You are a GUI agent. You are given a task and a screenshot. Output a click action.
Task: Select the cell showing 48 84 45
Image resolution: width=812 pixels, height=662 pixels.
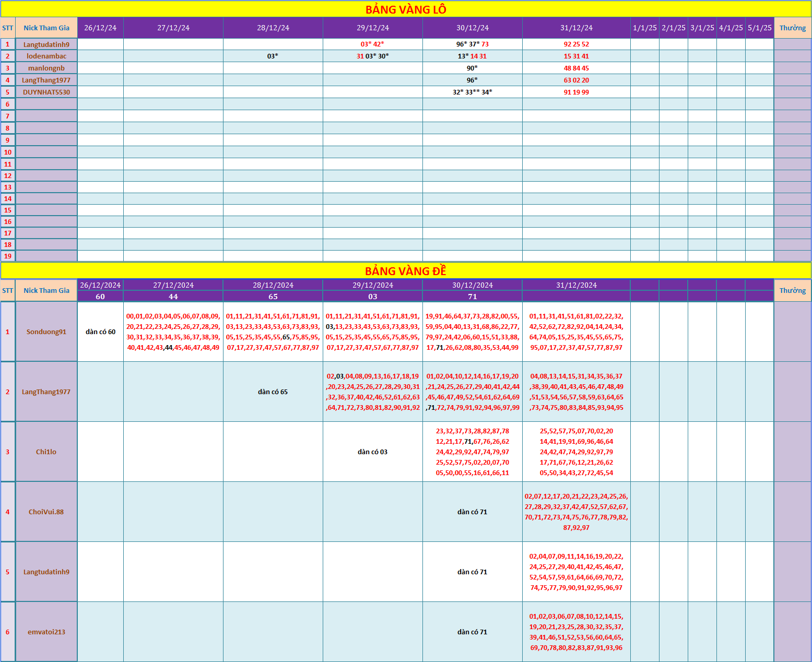point(576,68)
